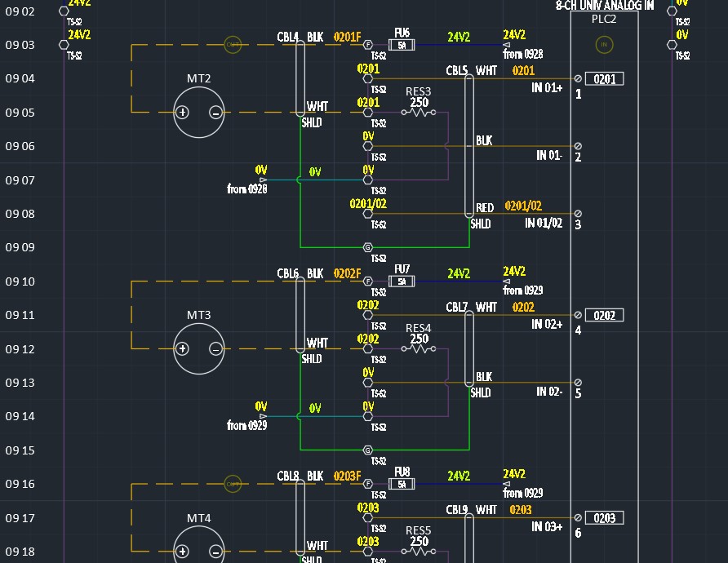Click the circled IN icon inside PLC2

point(604,45)
